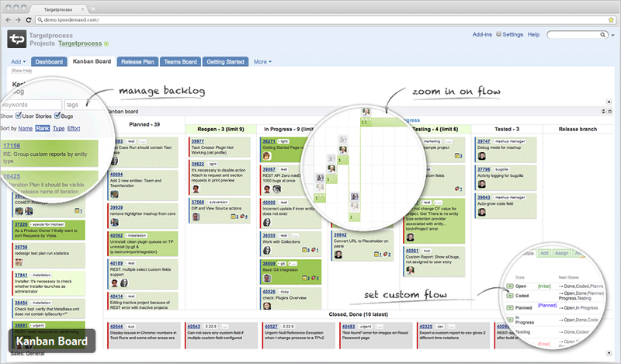The image size is (621, 364).
Task: Expand the Coded state row plus icon
Action: coord(510,296)
